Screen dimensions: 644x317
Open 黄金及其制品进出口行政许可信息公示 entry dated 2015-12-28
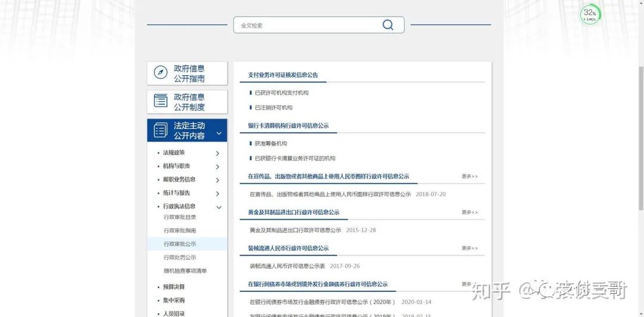tap(295, 230)
